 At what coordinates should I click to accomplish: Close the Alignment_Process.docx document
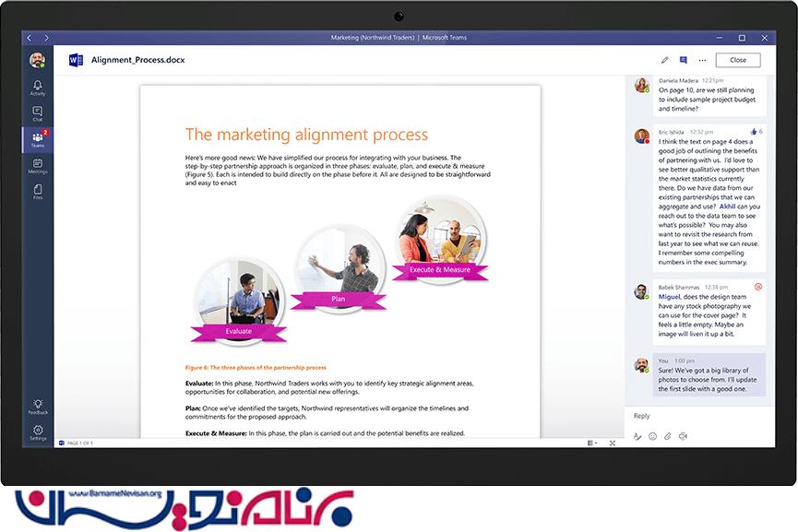(x=737, y=60)
